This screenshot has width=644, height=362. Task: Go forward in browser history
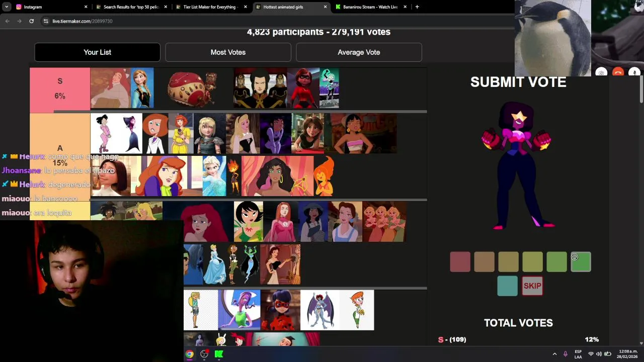[x=19, y=21]
